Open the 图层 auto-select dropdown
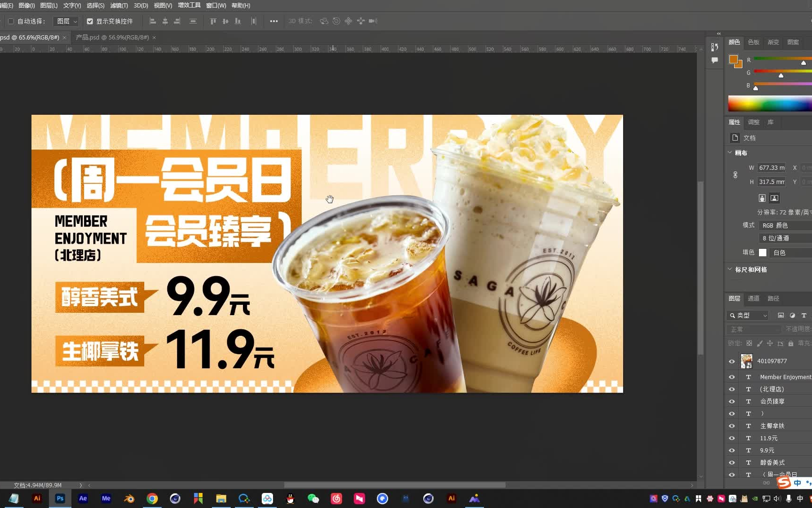The height and width of the screenshot is (508, 812). tap(66, 21)
